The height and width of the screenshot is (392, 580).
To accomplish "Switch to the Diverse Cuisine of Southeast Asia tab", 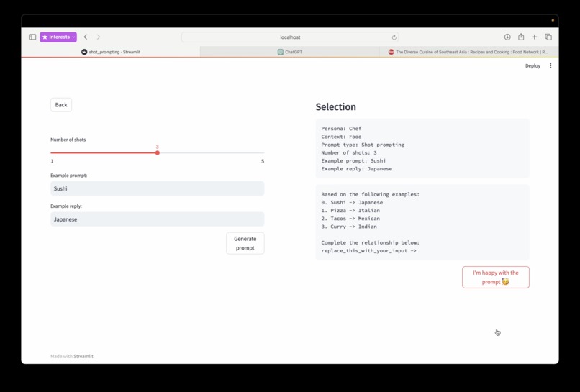I will coord(469,52).
